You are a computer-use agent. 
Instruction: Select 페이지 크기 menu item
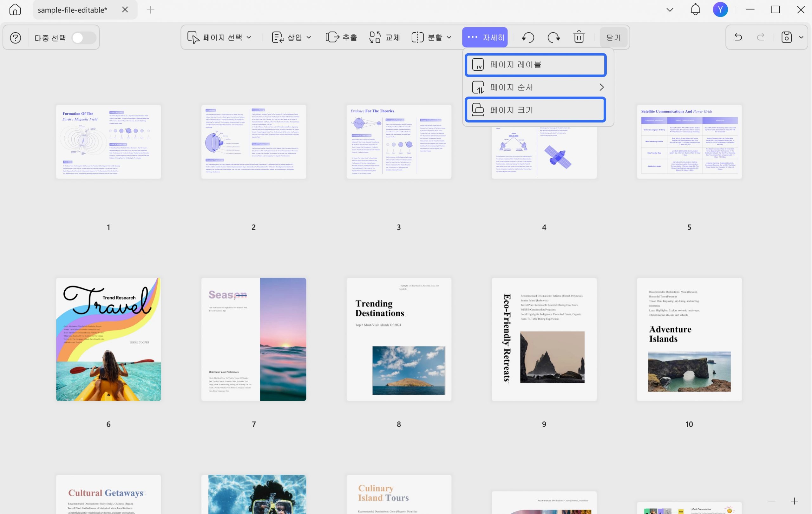[535, 109]
